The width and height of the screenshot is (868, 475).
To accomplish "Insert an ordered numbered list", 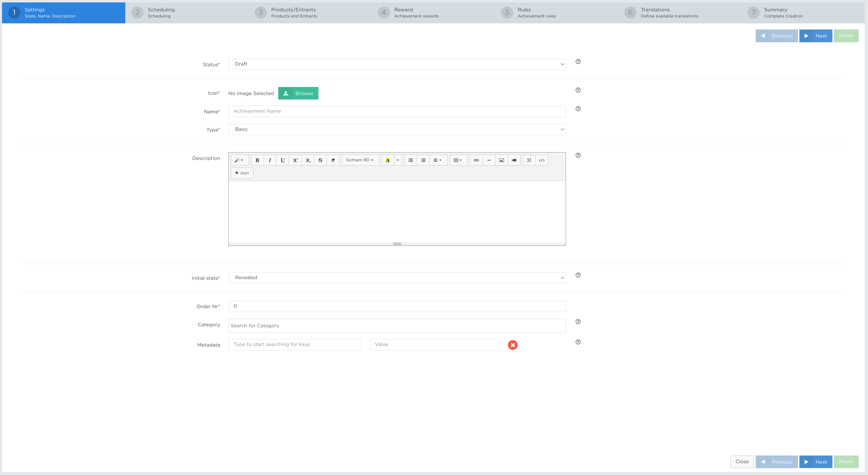I will click(423, 160).
